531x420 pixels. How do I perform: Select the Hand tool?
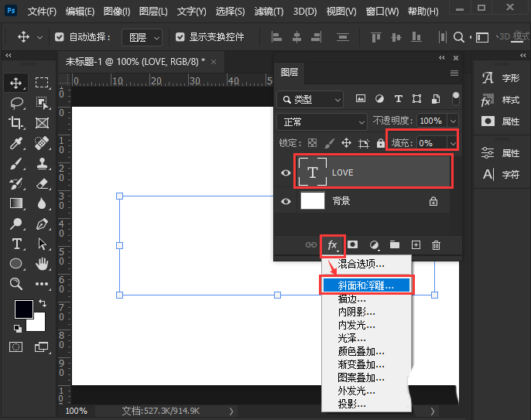42,264
